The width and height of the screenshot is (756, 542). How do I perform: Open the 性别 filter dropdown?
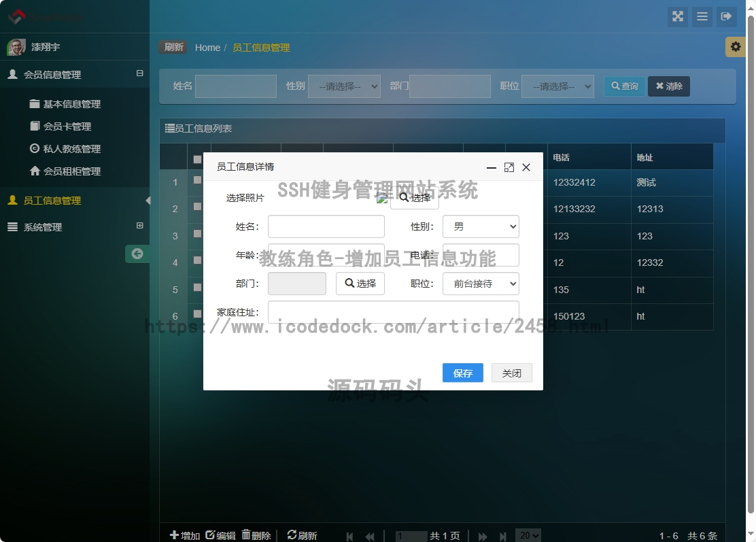click(x=344, y=86)
